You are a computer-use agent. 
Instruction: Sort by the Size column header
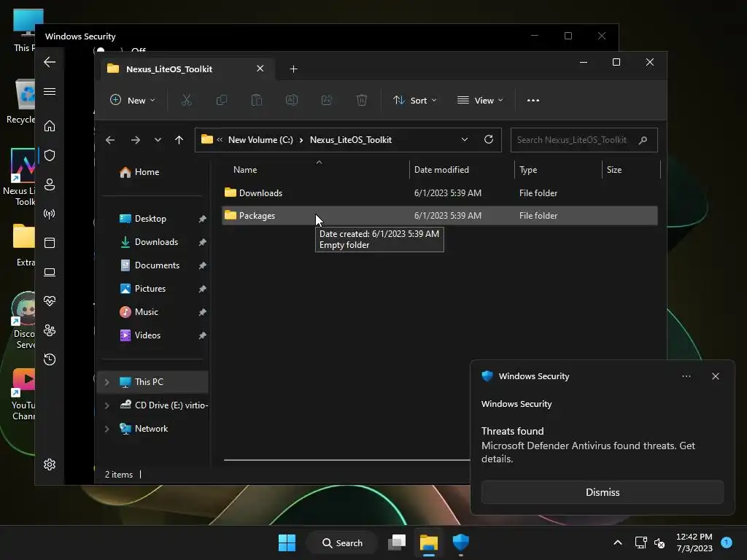[614, 169]
